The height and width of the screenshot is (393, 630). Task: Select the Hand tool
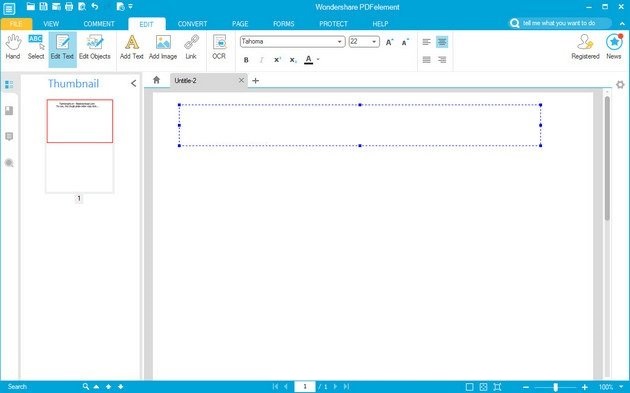coord(13,47)
